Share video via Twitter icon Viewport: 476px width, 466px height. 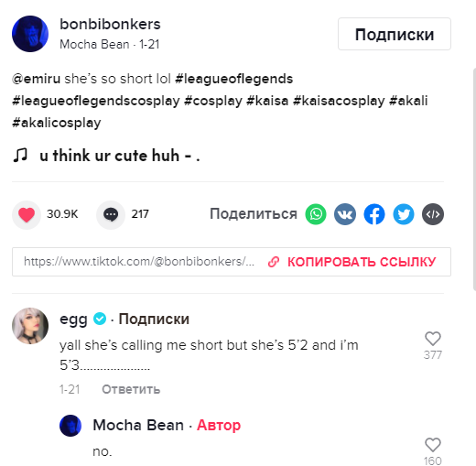coord(404,214)
